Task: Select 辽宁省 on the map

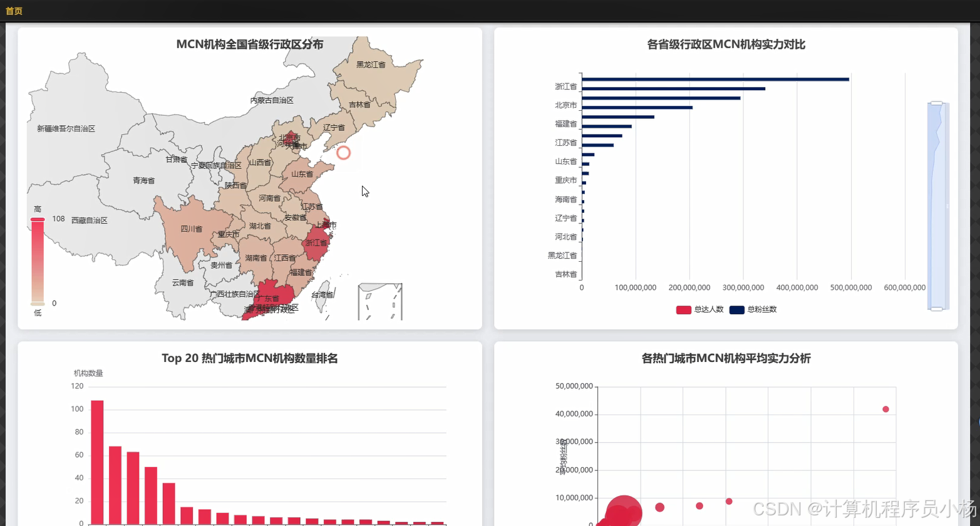Action: [x=334, y=128]
